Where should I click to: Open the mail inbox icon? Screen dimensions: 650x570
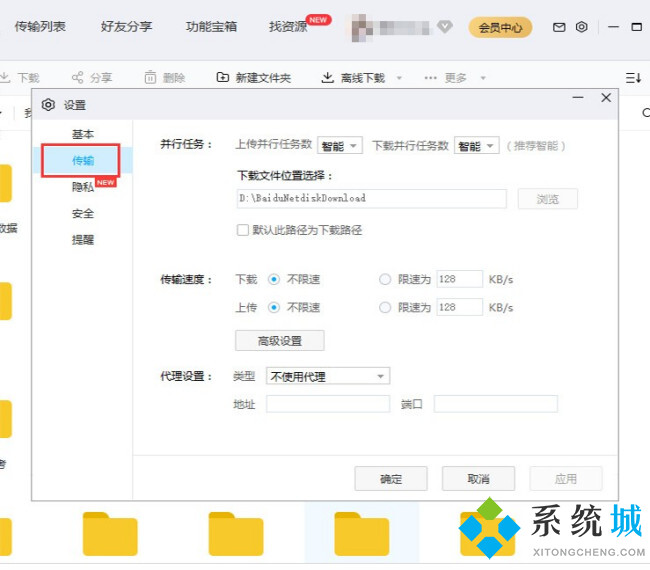point(559,27)
